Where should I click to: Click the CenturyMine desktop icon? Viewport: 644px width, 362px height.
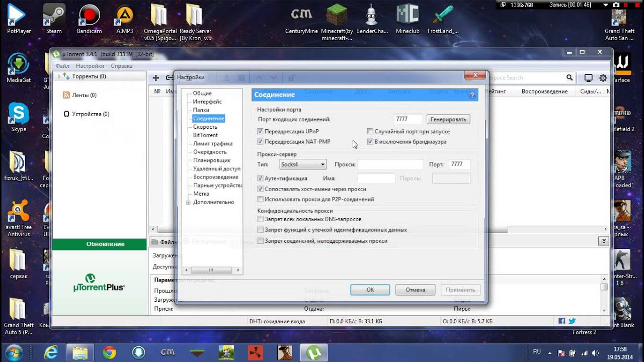click(x=301, y=19)
